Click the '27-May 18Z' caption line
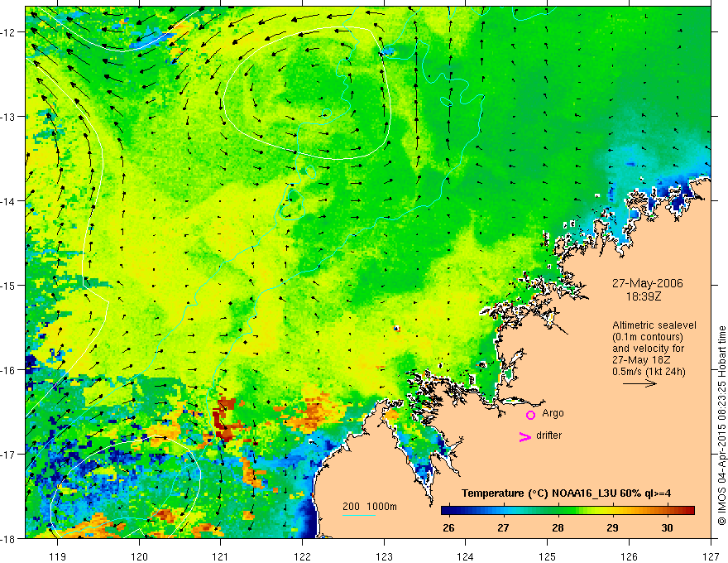This screenshot has width=728, height=563. (x=641, y=360)
